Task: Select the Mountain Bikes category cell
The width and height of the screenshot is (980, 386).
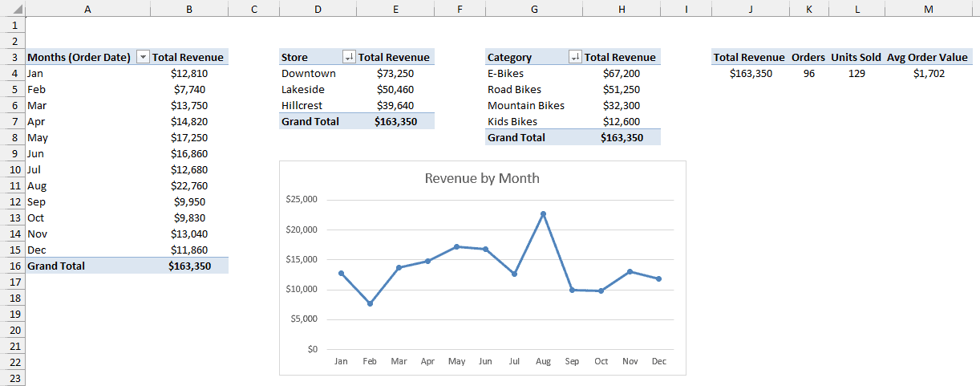Action: click(x=534, y=105)
